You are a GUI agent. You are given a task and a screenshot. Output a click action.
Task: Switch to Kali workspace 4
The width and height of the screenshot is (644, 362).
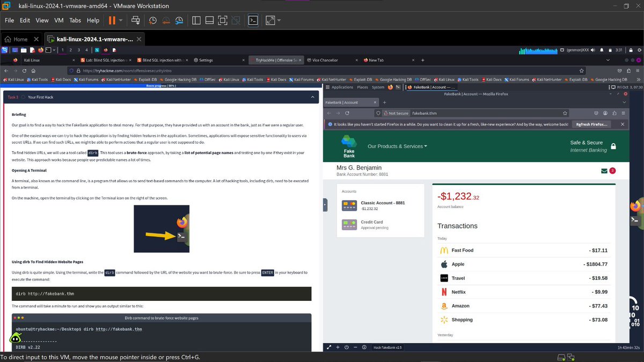(86, 50)
